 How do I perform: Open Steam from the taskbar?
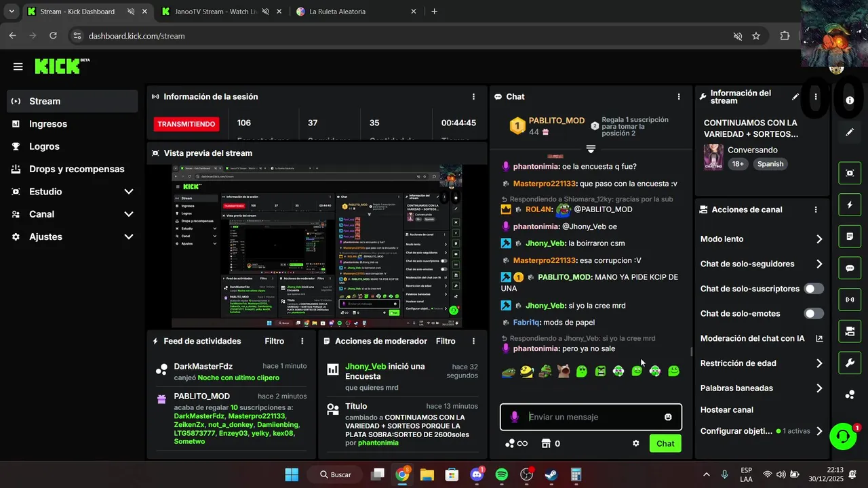click(x=551, y=474)
